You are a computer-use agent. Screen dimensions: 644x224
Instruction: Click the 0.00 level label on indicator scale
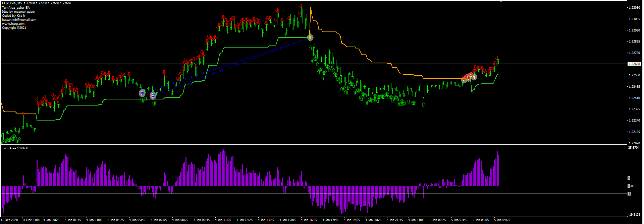[x=631, y=186]
